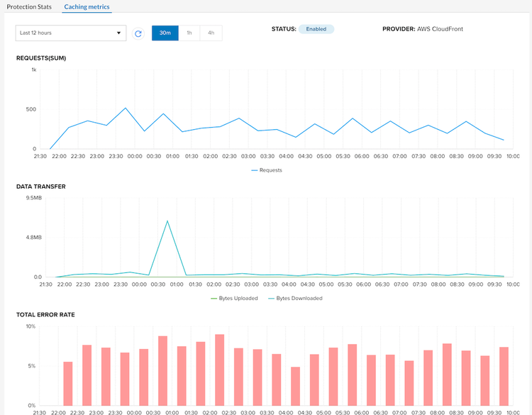Click the circular refresh icon
Viewport: 532px width, 415px height.
coord(138,33)
